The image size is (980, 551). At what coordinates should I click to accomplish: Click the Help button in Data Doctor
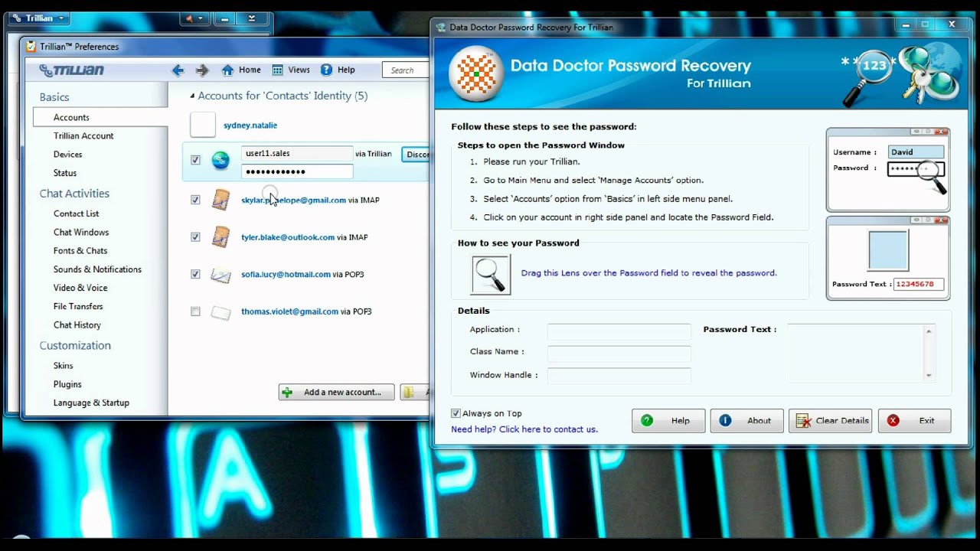click(x=670, y=420)
